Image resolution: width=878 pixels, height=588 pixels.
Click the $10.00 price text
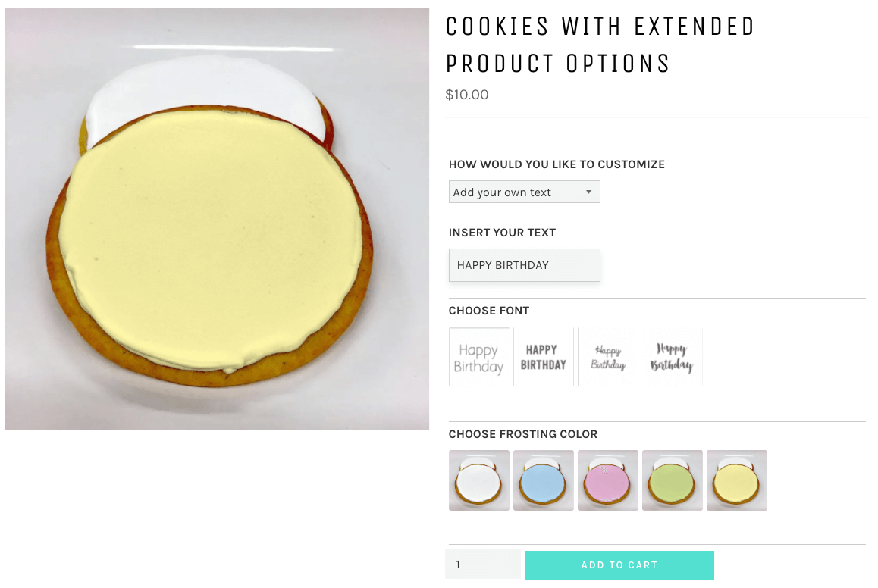coord(467,95)
